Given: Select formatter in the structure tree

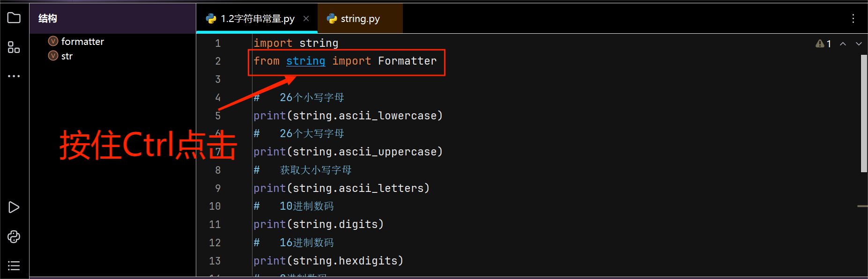Looking at the screenshot, I should [82, 42].
